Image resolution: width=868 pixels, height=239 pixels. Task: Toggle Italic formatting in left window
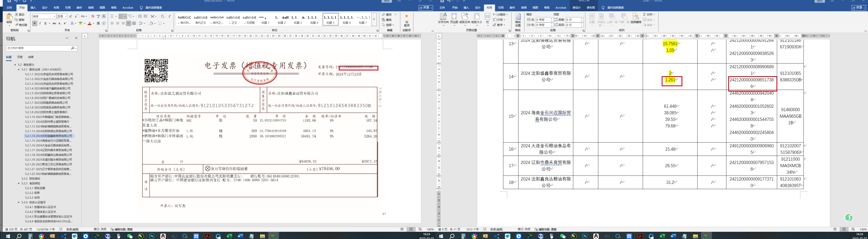pyautogui.click(x=40, y=24)
